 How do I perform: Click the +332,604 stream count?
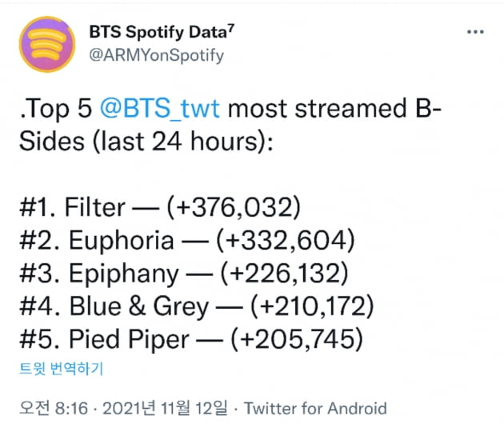[286, 241]
